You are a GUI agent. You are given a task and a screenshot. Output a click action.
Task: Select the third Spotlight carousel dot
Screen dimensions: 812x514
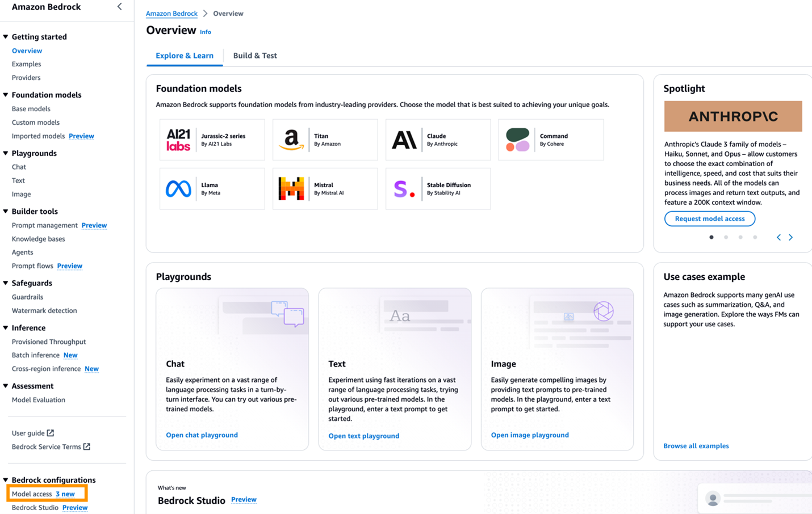click(740, 237)
